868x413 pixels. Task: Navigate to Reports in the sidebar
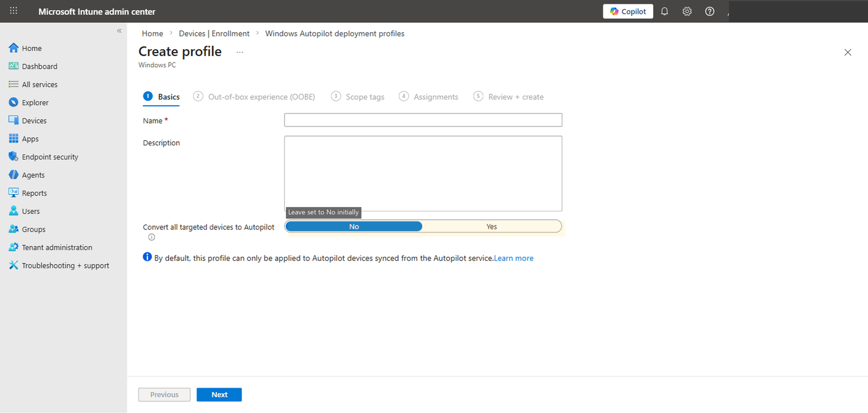click(35, 193)
